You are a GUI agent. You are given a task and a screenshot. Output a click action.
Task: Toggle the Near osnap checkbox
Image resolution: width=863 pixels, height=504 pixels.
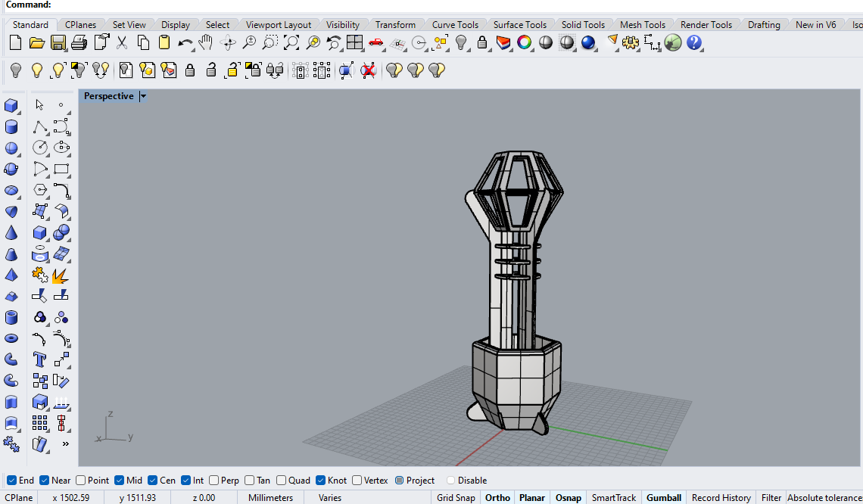click(44, 481)
